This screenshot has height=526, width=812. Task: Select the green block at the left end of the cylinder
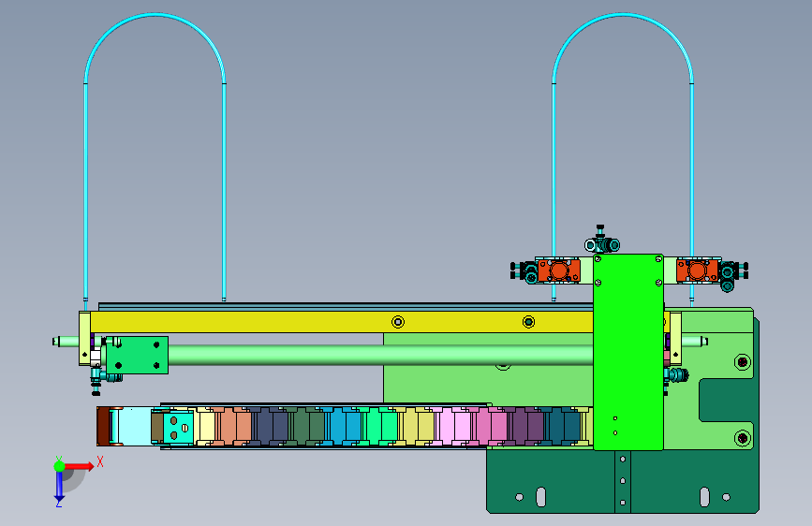tap(138, 355)
